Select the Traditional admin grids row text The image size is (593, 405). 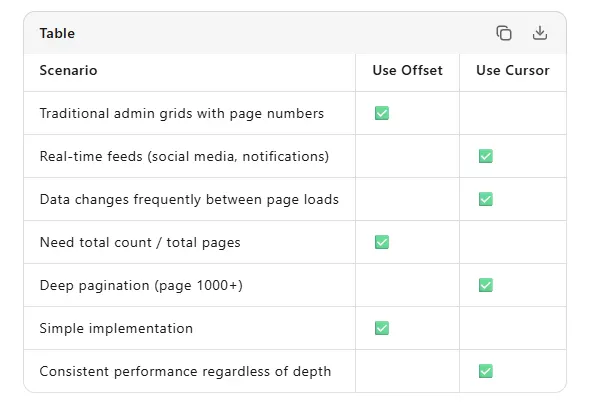click(x=182, y=113)
